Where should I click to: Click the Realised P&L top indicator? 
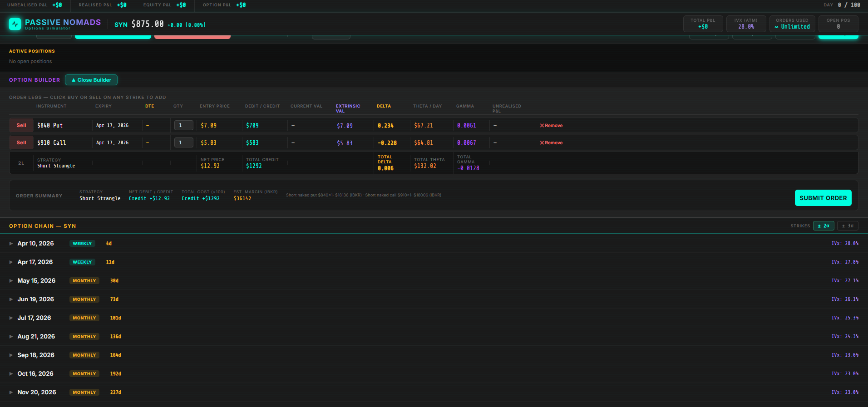pos(103,5)
